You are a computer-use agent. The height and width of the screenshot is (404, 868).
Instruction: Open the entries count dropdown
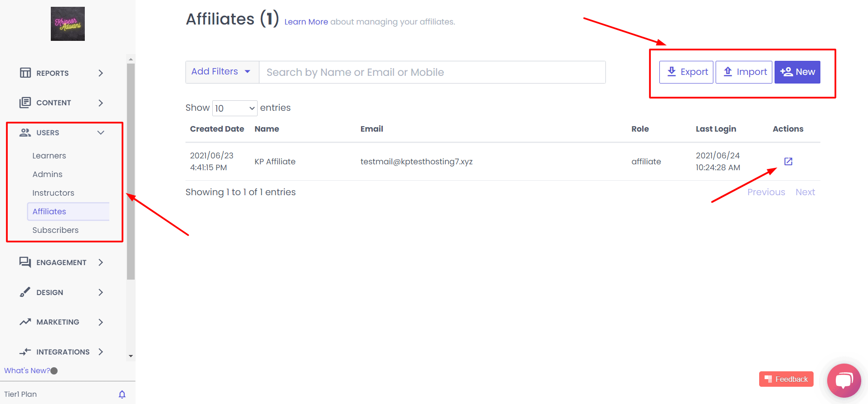(x=234, y=108)
